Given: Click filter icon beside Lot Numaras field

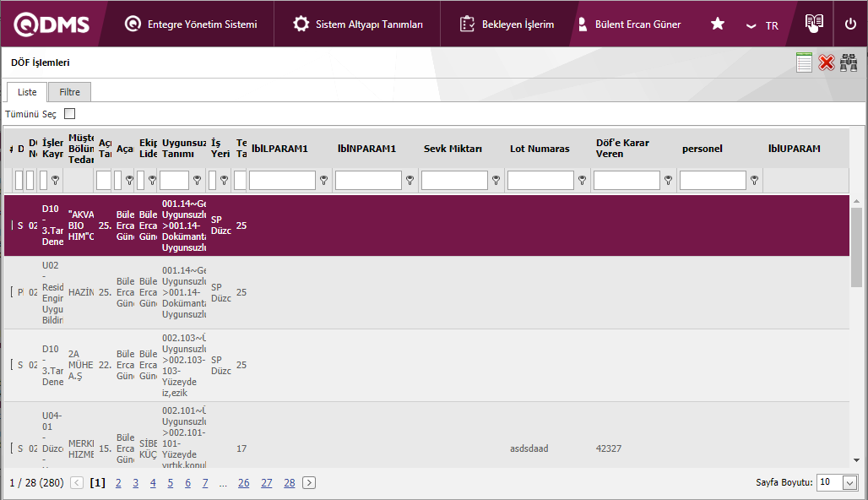Looking at the screenshot, I should click(x=583, y=180).
